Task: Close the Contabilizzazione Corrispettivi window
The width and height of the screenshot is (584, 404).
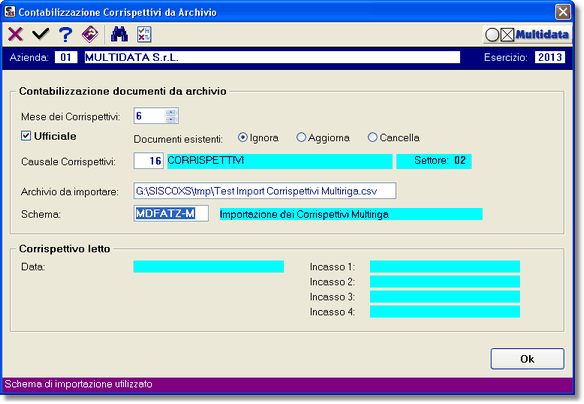Action: tap(563, 12)
